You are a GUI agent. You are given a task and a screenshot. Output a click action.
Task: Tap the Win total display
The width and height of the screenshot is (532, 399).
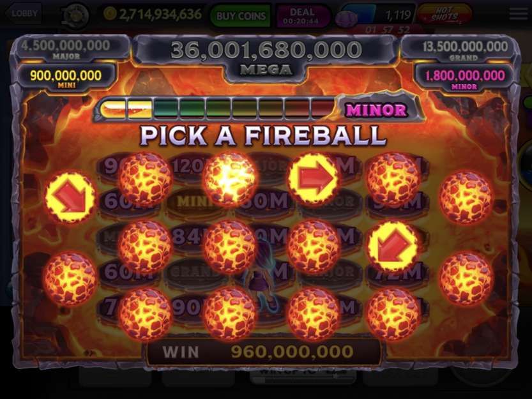[264, 352]
